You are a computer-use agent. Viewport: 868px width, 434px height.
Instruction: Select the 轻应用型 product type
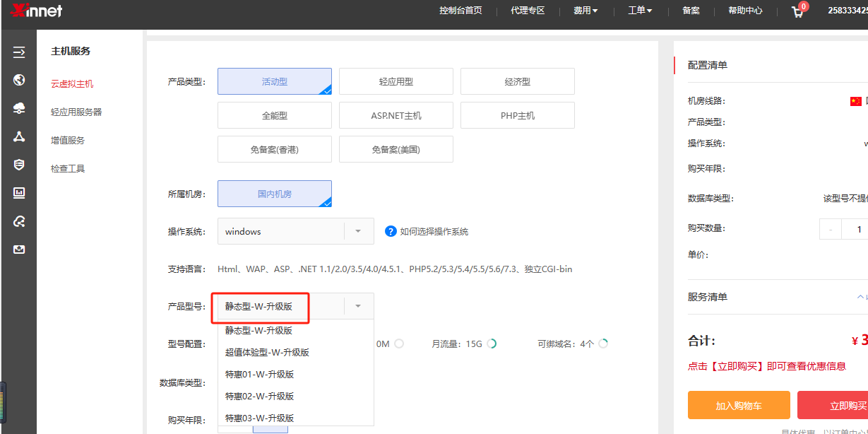point(396,81)
